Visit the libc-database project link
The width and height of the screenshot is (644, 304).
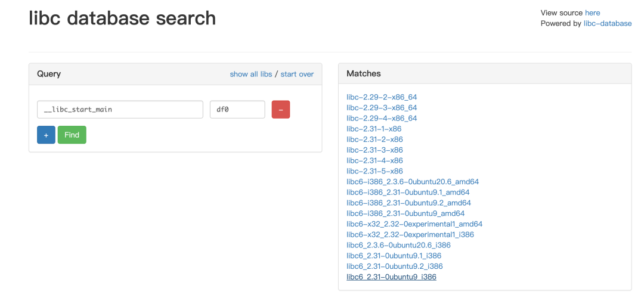pyautogui.click(x=607, y=23)
